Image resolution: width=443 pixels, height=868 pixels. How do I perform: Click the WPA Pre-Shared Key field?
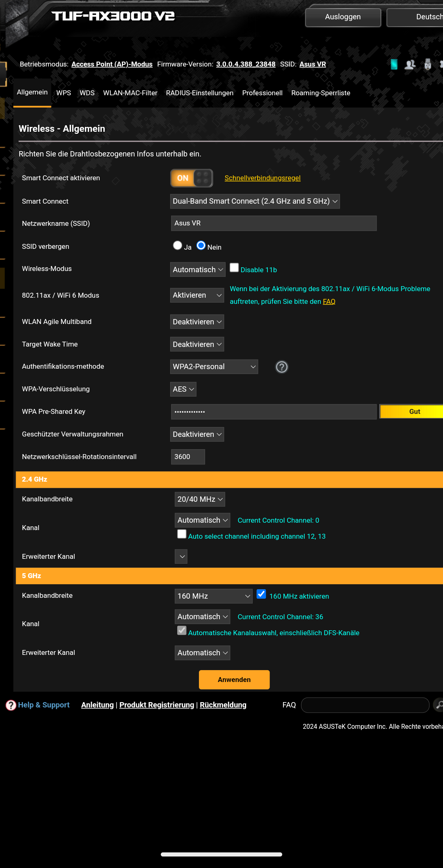click(x=274, y=412)
